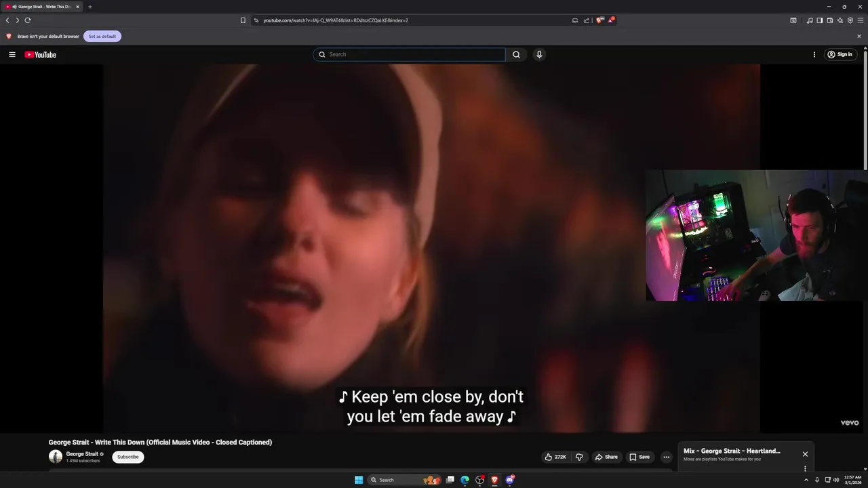Close the Mix playlist panel
868x488 pixels.
[x=805, y=454]
